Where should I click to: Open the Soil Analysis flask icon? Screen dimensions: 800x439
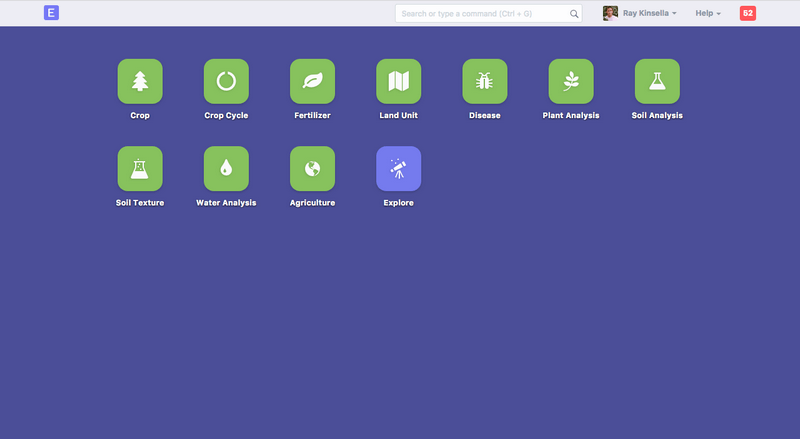tap(657, 81)
